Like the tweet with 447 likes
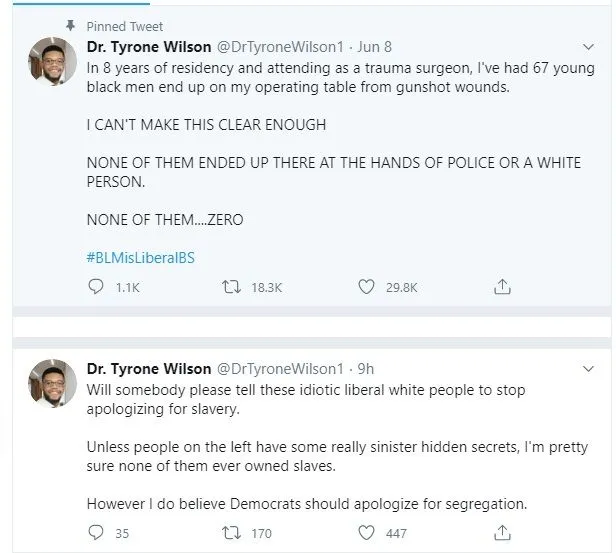Viewport: 616px width, 553px height. coord(366,533)
